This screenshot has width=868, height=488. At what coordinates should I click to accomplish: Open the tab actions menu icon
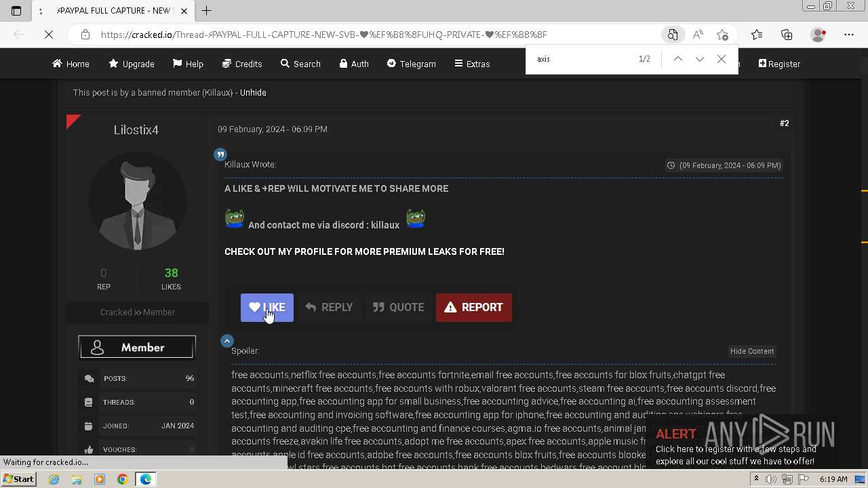(16, 11)
